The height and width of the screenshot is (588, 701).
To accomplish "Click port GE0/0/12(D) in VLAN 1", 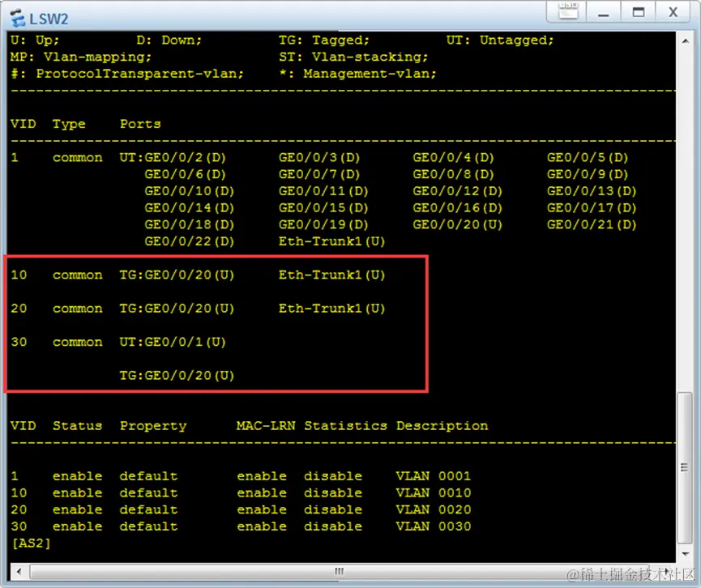I will pos(457,191).
